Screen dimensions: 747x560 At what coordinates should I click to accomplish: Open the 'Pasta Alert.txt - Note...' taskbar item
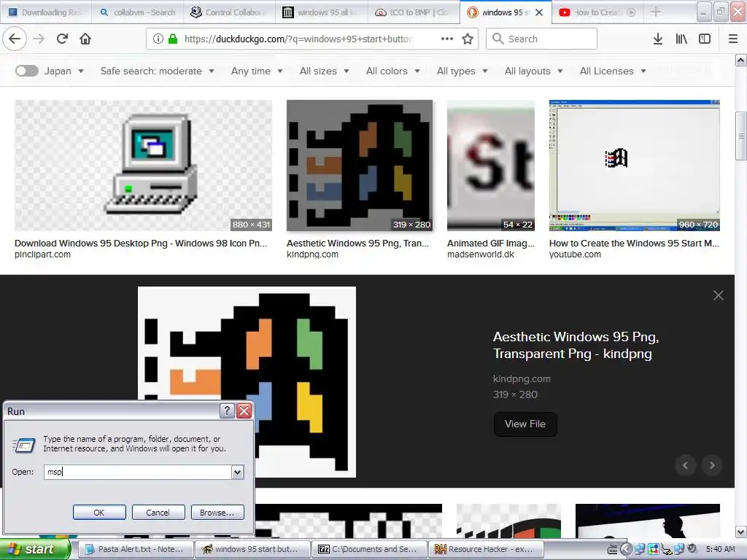pos(136,550)
